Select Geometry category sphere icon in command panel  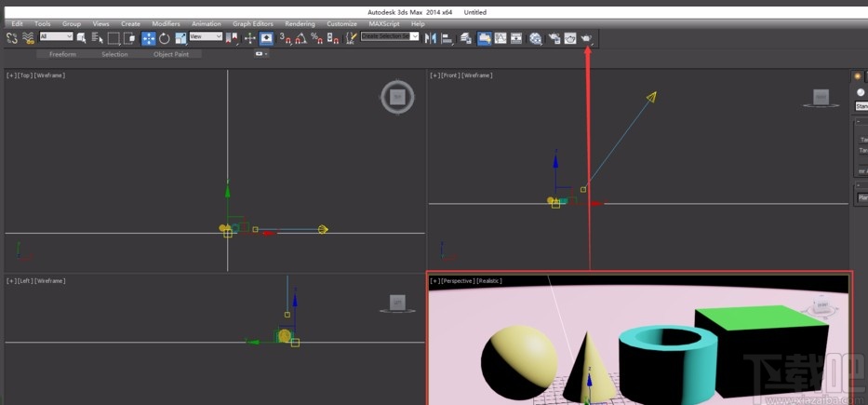[861, 92]
